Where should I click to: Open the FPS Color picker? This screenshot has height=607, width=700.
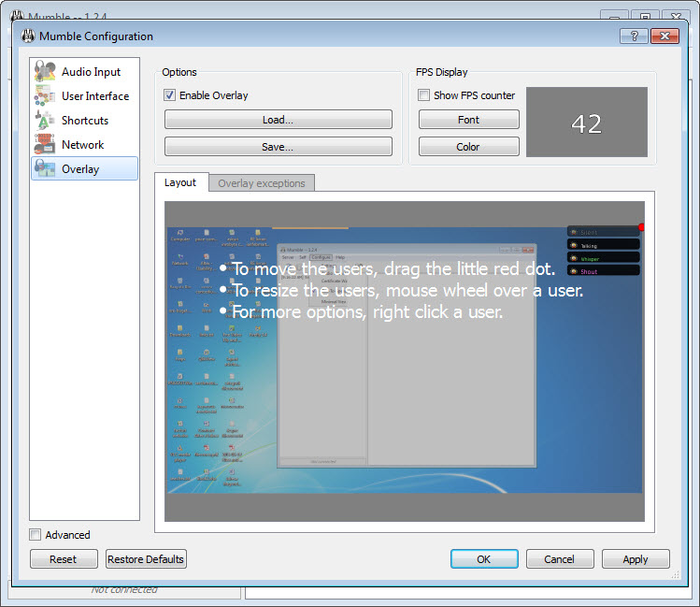click(469, 147)
